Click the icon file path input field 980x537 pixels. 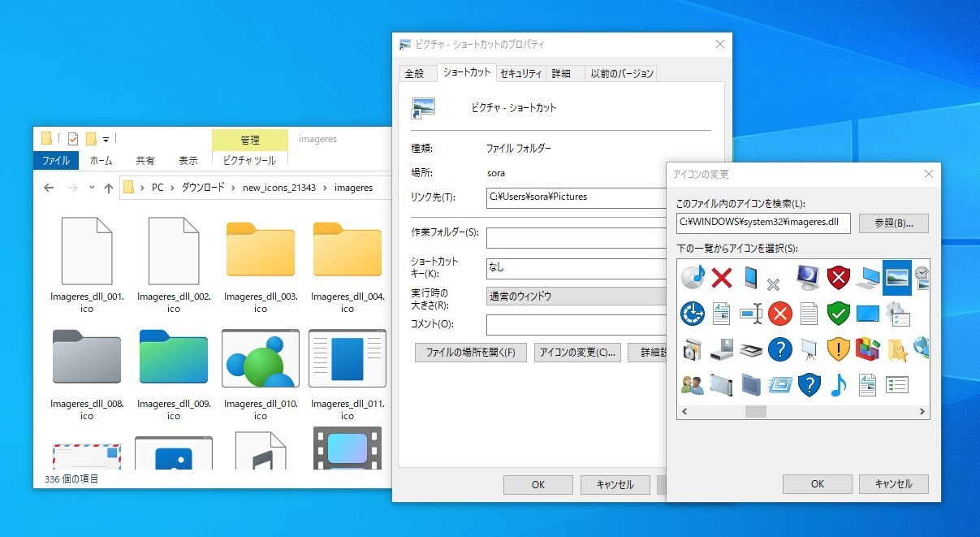[x=762, y=223]
